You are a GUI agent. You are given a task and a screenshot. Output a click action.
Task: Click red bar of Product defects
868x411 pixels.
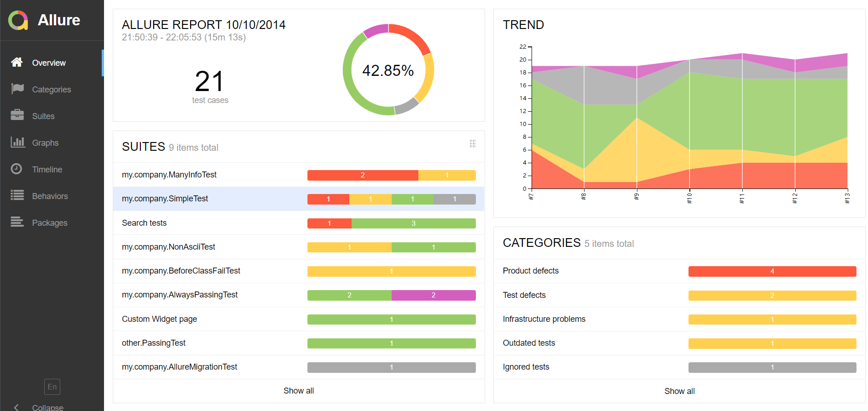772,271
